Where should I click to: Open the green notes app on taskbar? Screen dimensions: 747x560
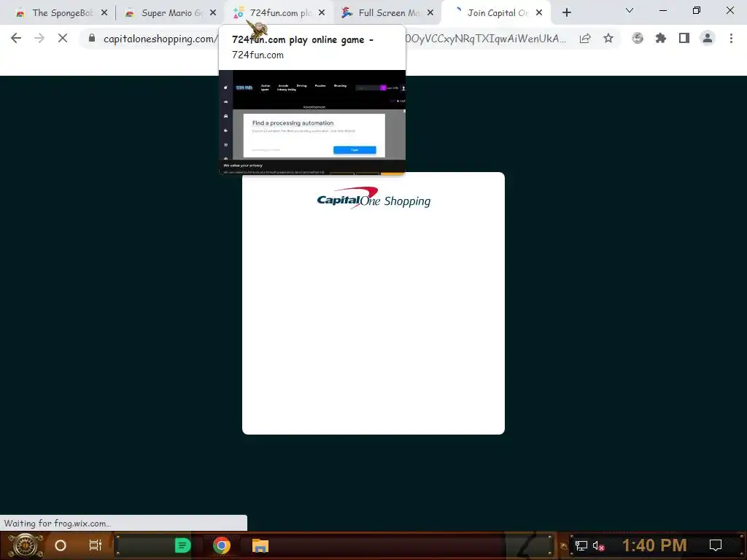point(182,545)
